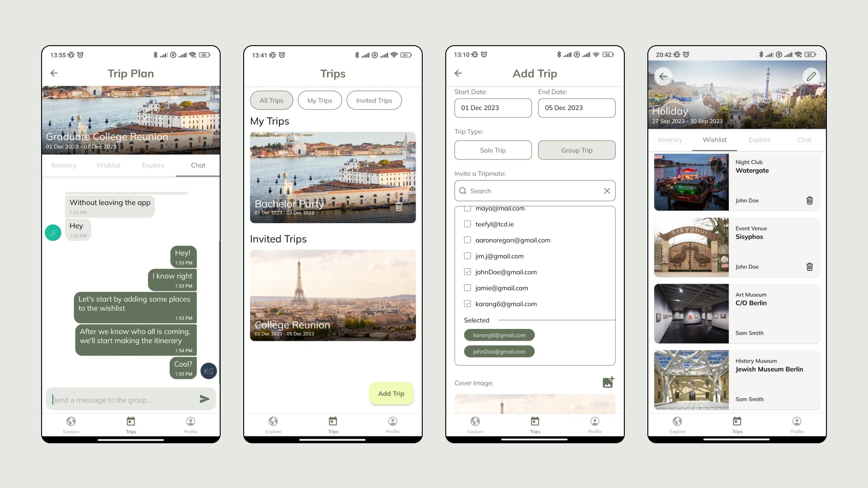Switch to the Invited Trips filter tab
This screenshot has height=488, width=868.
[x=373, y=100]
